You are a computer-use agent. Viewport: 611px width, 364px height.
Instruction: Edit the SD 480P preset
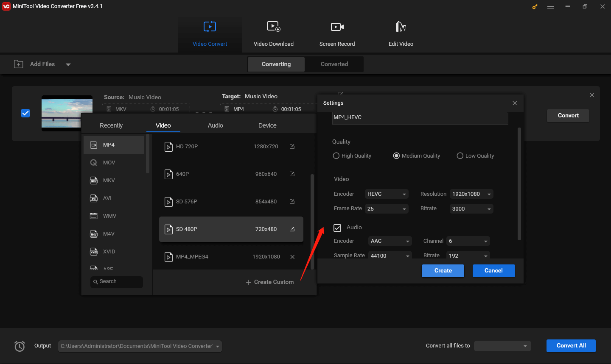tap(292, 229)
